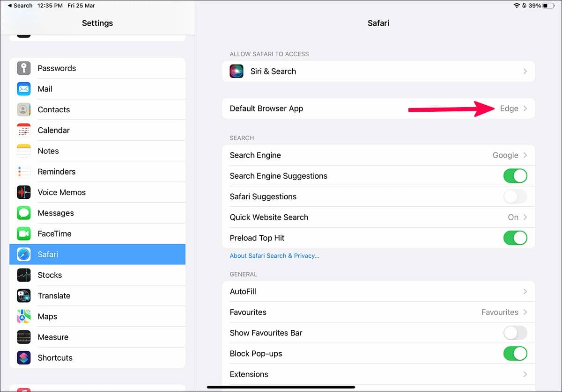Open the Voice Memos icon
The width and height of the screenshot is (562, 392).
pos(24,192)
